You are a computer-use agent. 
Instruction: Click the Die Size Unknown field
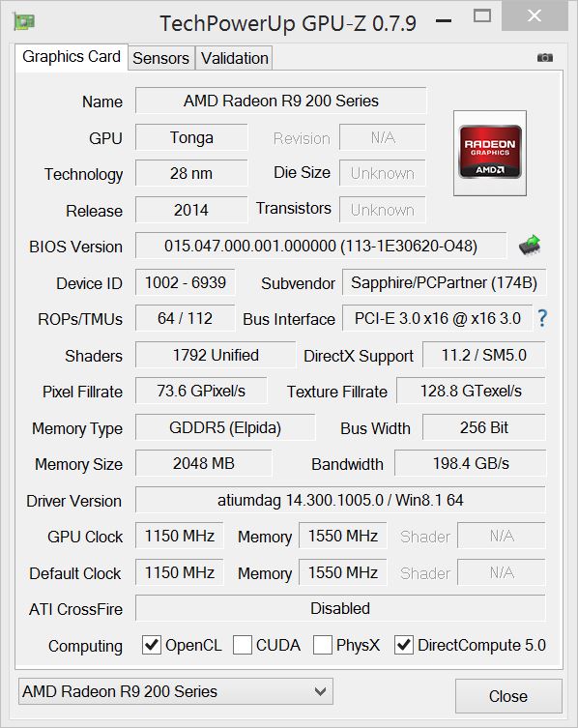click(x=383, y=173)
